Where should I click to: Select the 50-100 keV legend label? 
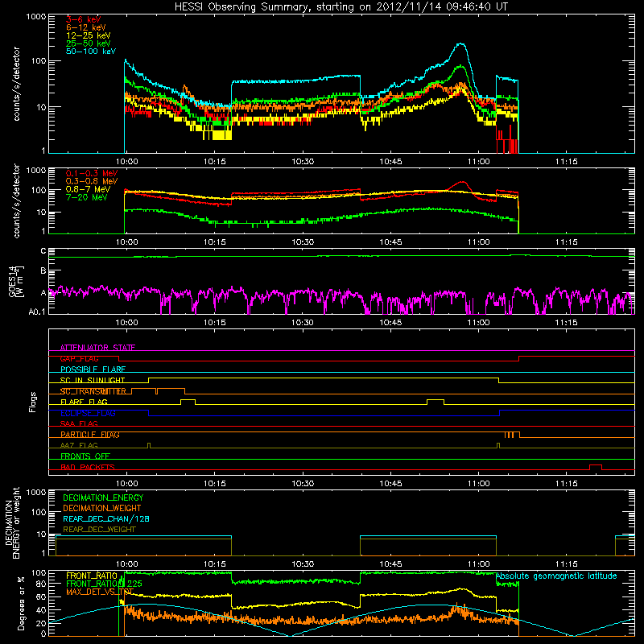[x=90, y=52]
